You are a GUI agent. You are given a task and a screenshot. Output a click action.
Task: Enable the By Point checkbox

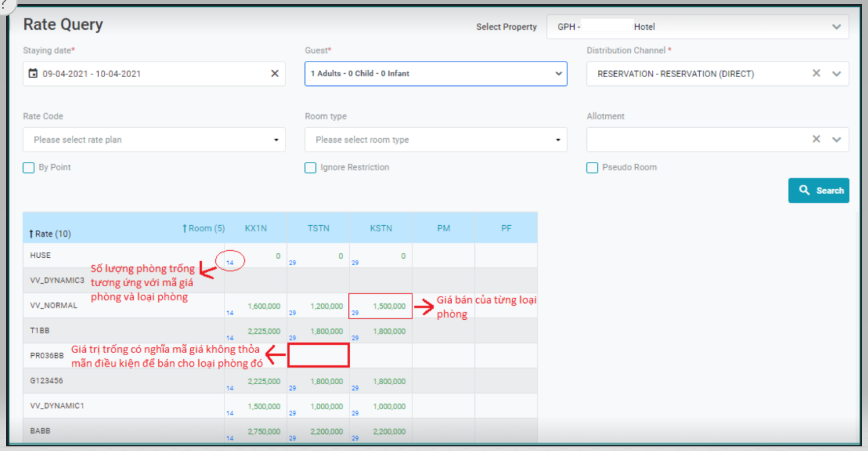pyautogui.click(x=28, y=168)
